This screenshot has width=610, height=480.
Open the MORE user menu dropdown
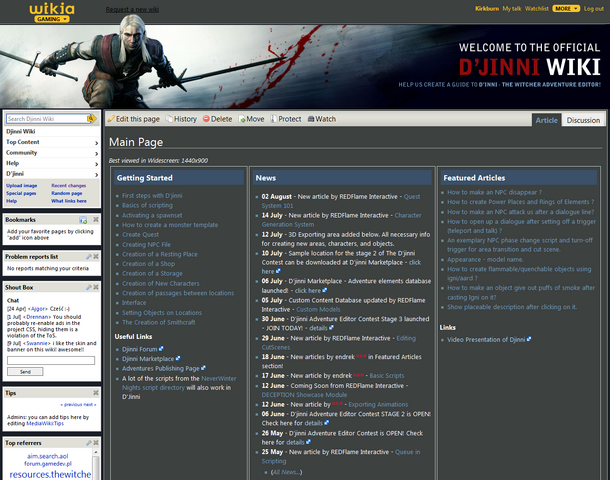point(566,9)
